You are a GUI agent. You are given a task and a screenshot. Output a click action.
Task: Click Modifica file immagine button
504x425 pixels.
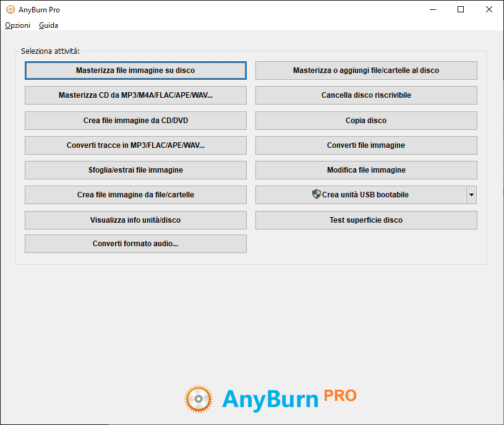366,170
